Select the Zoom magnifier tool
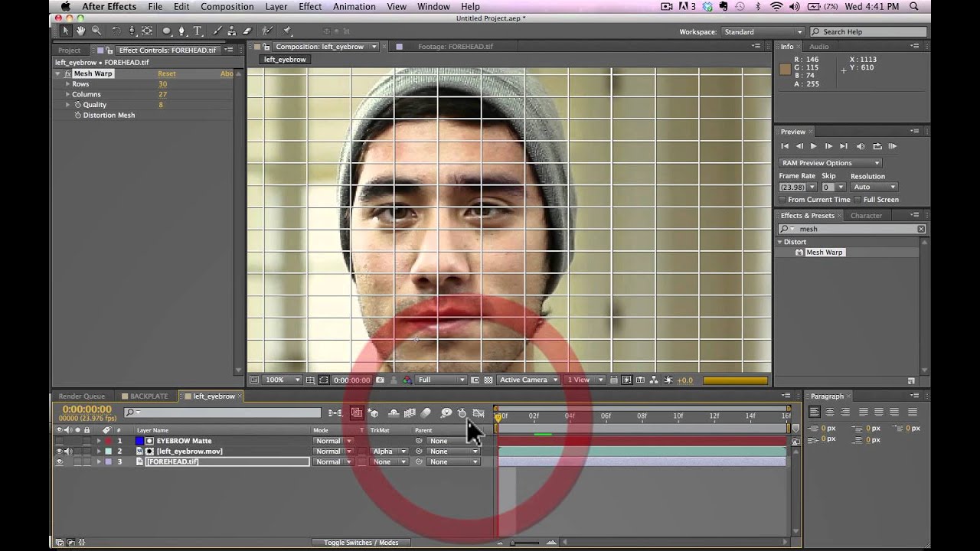This screenshot has height=551, width=980. (x=96, y=31)
